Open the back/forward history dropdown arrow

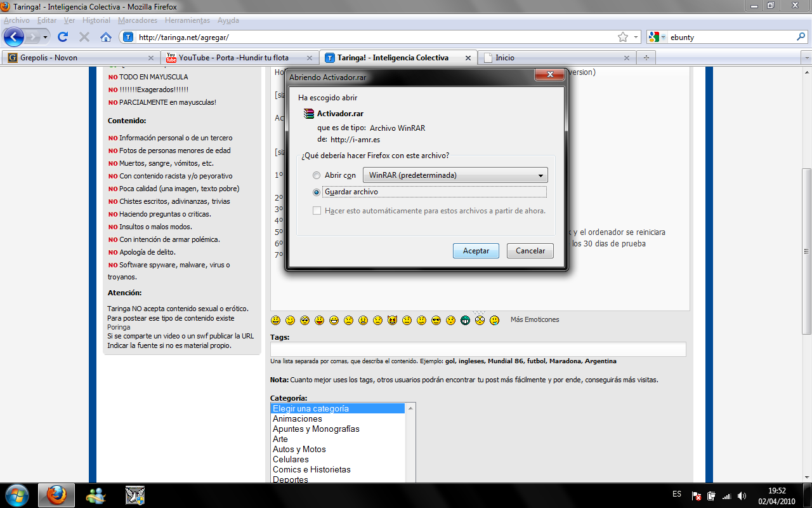coord(46,37)
